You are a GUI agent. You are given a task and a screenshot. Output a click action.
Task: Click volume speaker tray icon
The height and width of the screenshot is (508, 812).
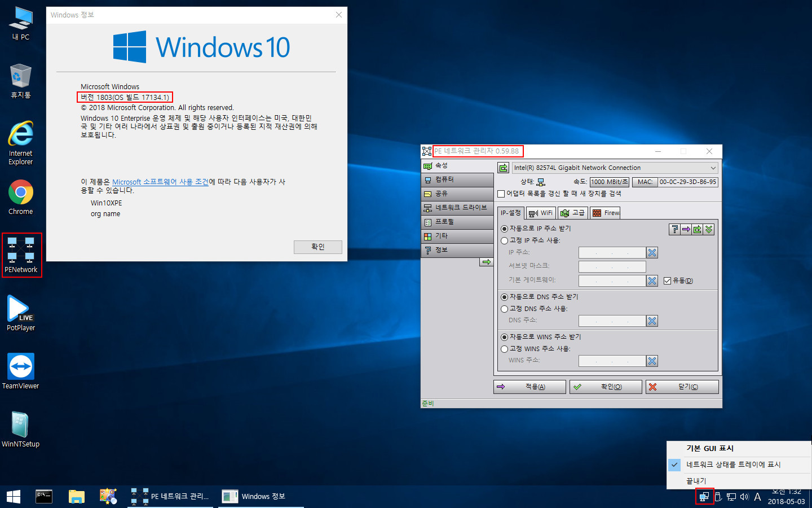[744, 497]
